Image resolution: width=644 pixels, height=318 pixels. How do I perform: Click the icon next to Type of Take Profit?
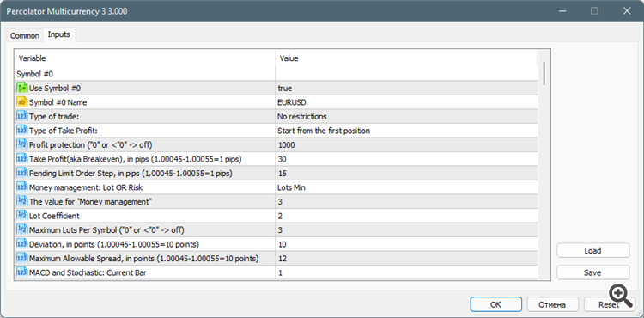21,131
